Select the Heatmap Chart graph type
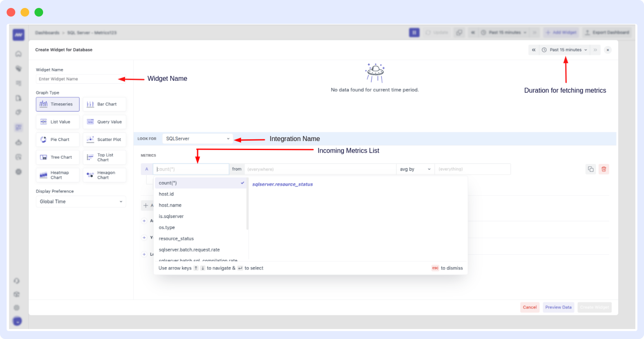This screenshot has width=644, height=339. pyautogui.click(x=57, y=175)
